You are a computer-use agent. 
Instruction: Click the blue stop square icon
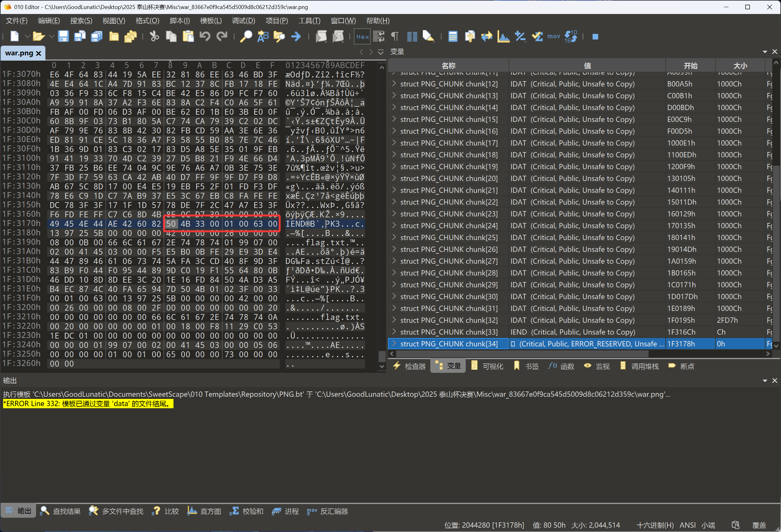pyautogui.click(x=595, y=37)
